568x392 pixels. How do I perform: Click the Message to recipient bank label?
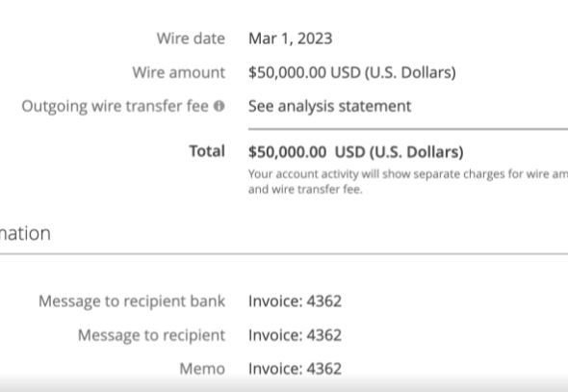point(132,301)
